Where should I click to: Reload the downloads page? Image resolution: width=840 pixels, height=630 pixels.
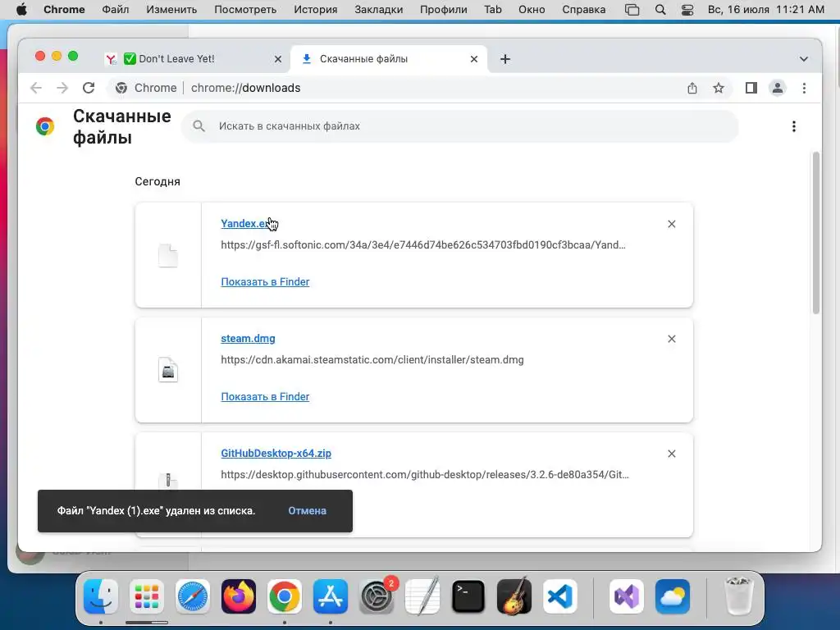[x=89, y=88]
